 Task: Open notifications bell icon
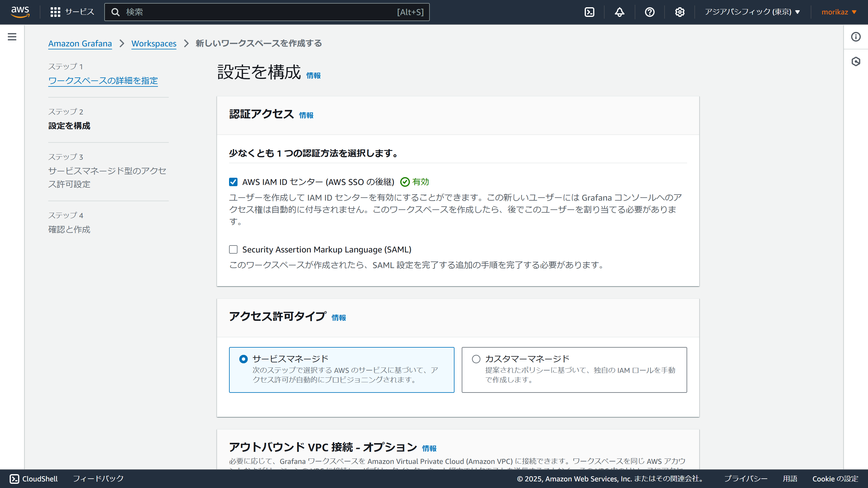click(x=619, y=12)
